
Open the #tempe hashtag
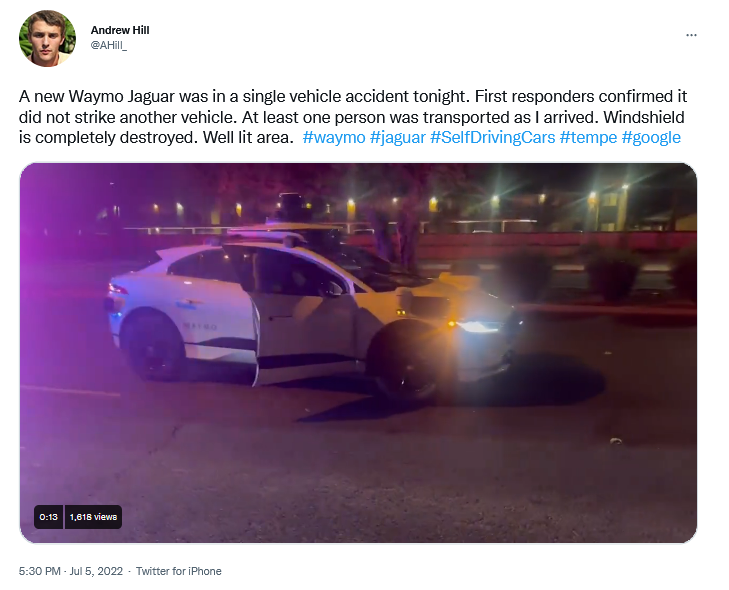[x=588, y=138]
